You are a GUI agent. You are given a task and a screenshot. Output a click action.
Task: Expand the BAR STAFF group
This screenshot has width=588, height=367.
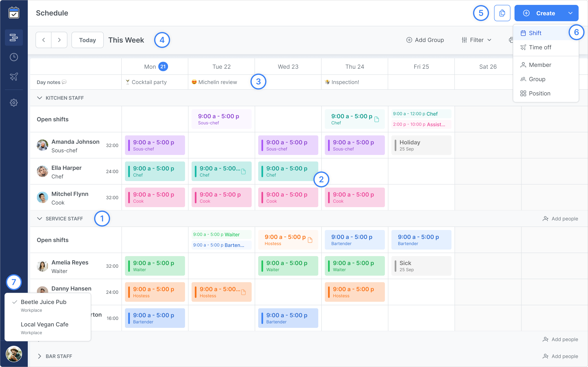tap(40, 356)
